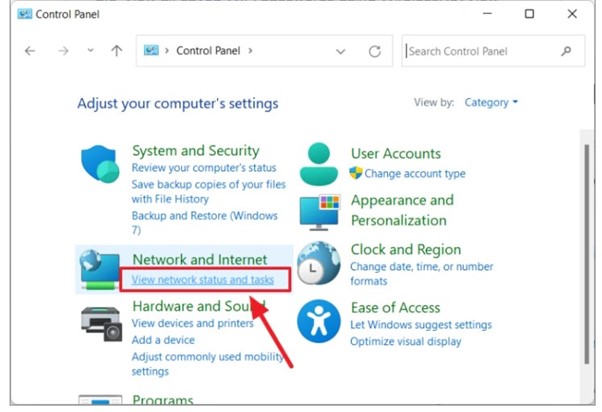The image size is (602, 412).
Task: Expand the address bar history dropdown
Action: click(341, 51)
